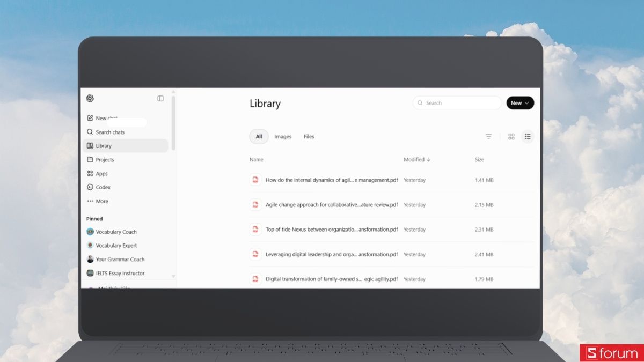Toggle Modified column sort order
Viewport: 644px width, 362px height.
pyautogui.click(x=417, y=160)
